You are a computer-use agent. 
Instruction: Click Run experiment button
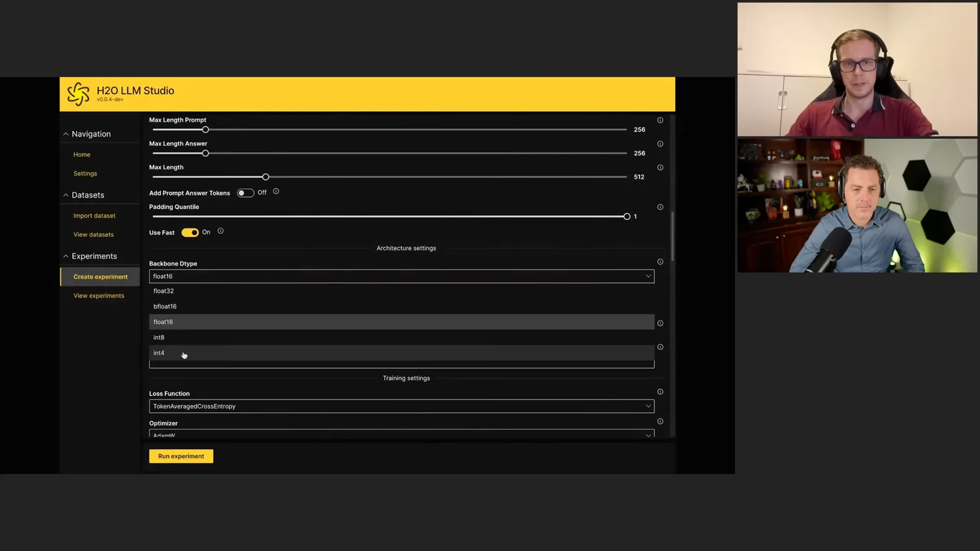[x=181, y=456]
